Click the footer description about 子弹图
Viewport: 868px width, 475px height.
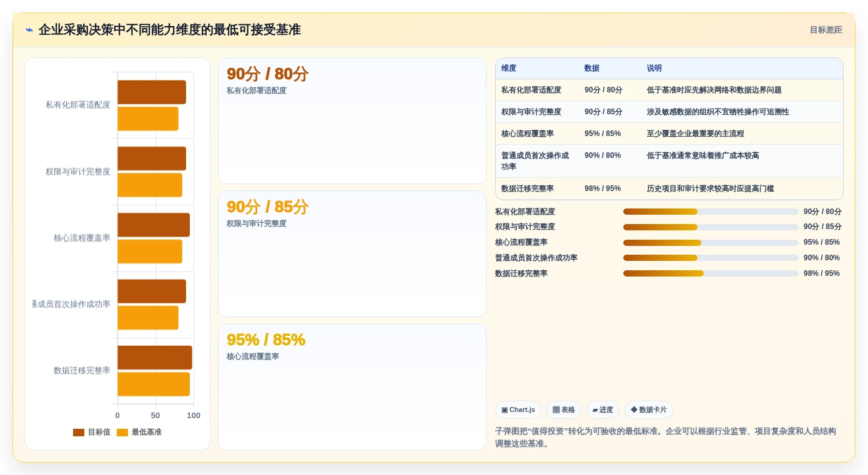click(666, 438)
